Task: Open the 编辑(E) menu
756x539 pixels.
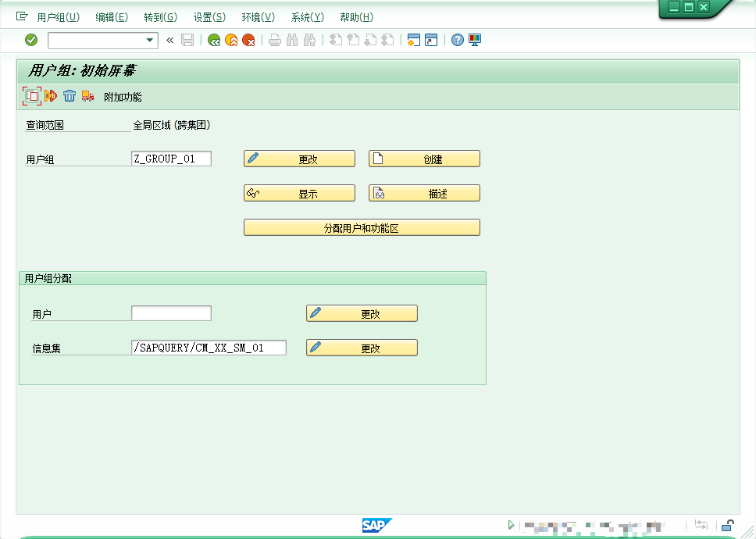Action: 112,17
